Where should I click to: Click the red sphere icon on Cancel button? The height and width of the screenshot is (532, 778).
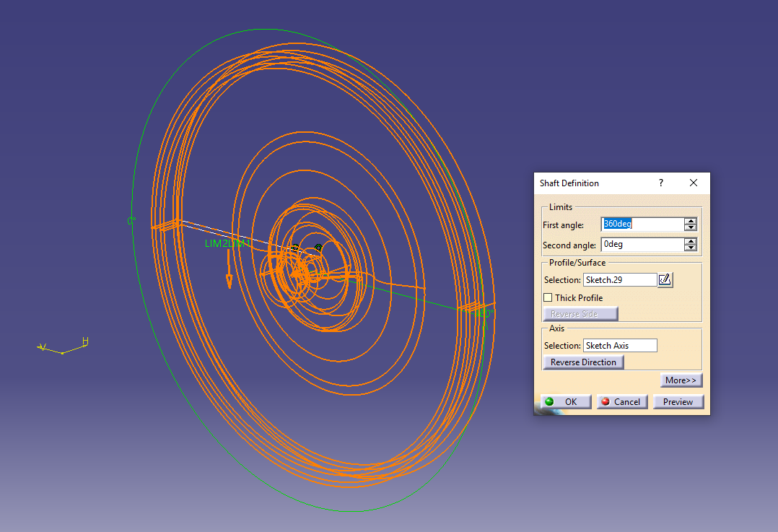click(606, 401)
